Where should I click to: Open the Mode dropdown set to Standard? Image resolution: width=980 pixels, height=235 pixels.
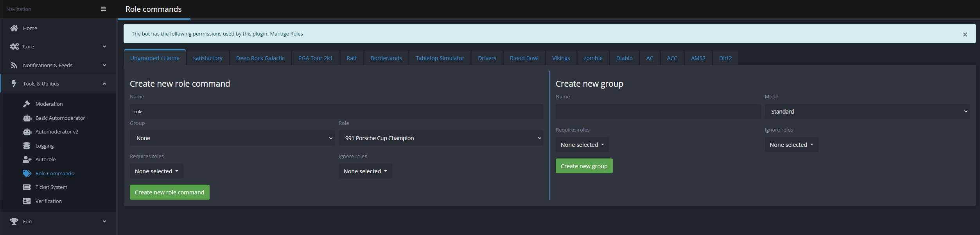[867, 112]
